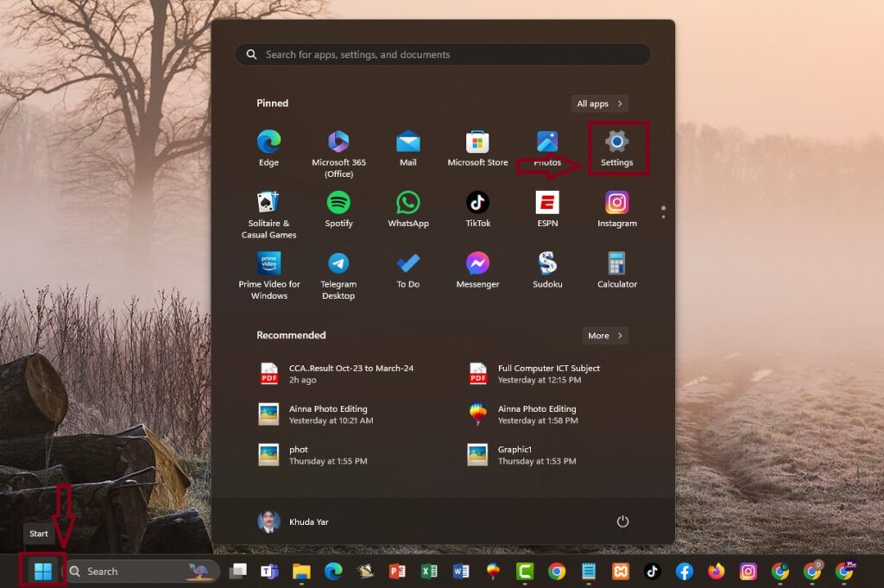Open the Settings app in pinned apps
884x588 pixels.
point(616,148)
